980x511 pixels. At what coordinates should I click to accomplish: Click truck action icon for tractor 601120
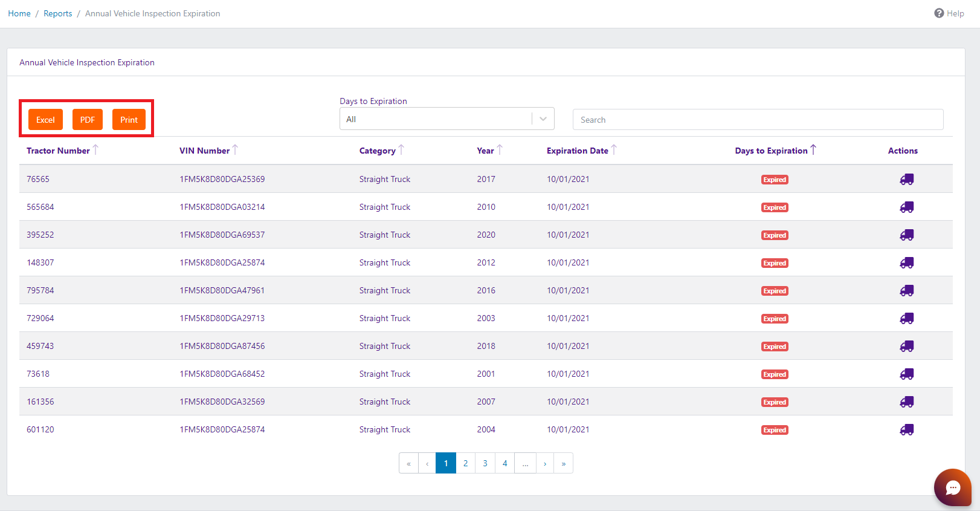click(x=907, y=429)
